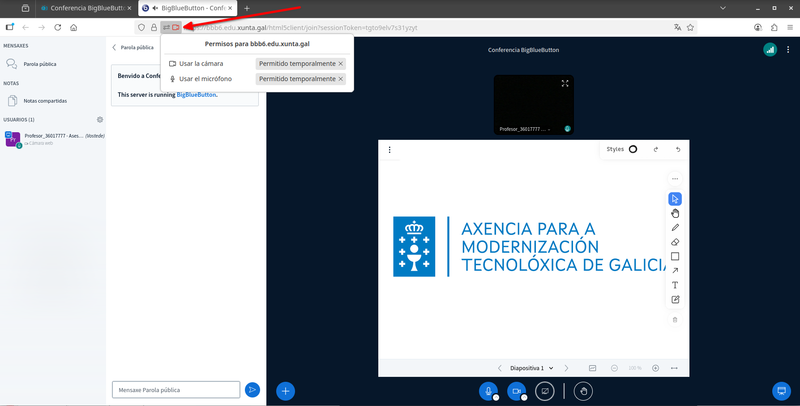Screen dimensions: 800x406
Task: Select the eraser tool in whiteboard
Action: [x=675, y=242]
